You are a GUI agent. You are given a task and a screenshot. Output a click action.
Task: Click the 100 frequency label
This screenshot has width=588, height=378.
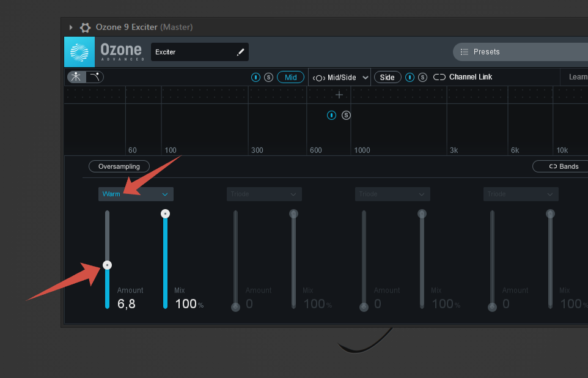(171, 150)
